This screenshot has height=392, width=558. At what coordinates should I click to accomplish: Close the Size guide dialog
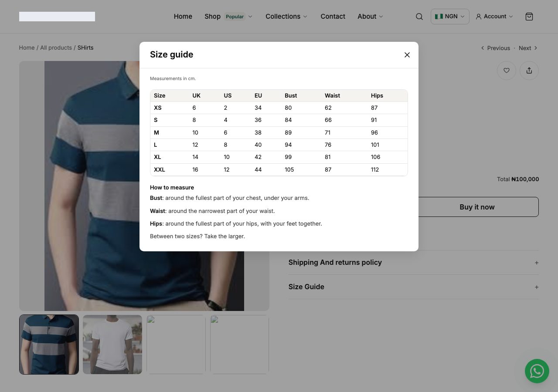407,55
